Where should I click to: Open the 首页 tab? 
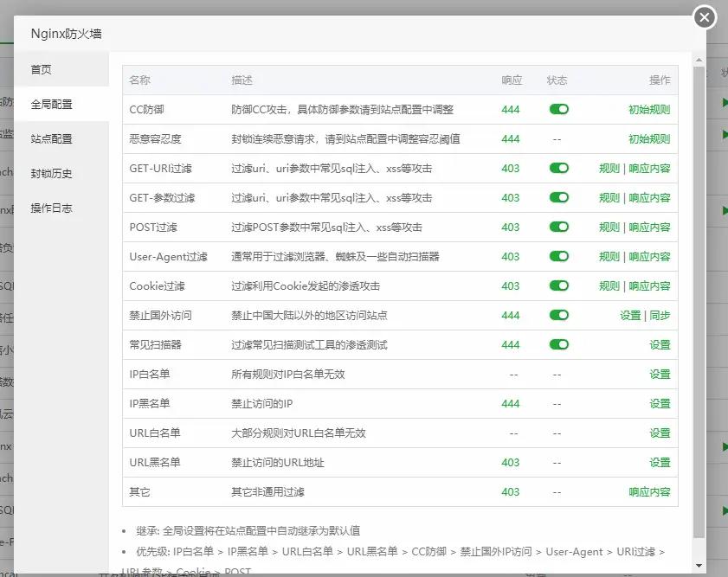(42, 69)
